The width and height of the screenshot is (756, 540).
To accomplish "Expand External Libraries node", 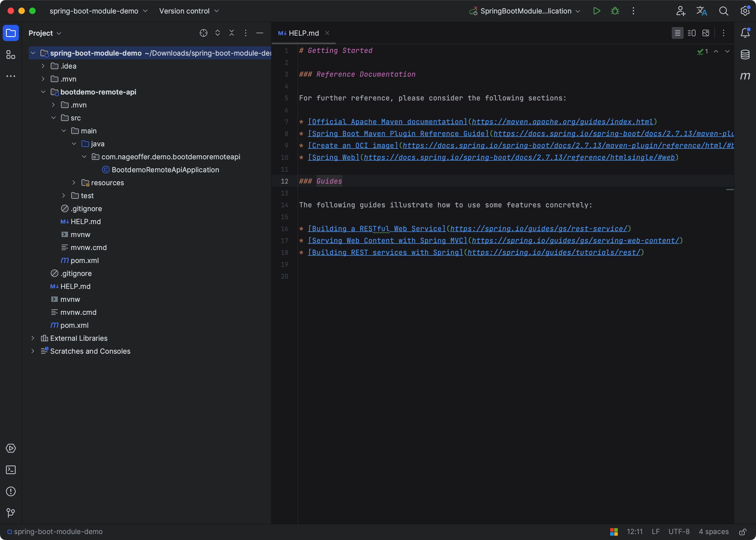I will 33,338.
